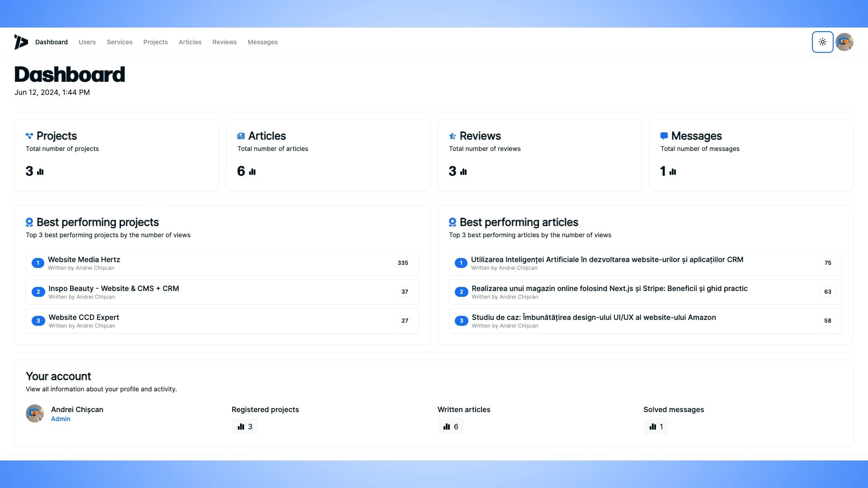Click the dashboard logo icon top left

21,42
